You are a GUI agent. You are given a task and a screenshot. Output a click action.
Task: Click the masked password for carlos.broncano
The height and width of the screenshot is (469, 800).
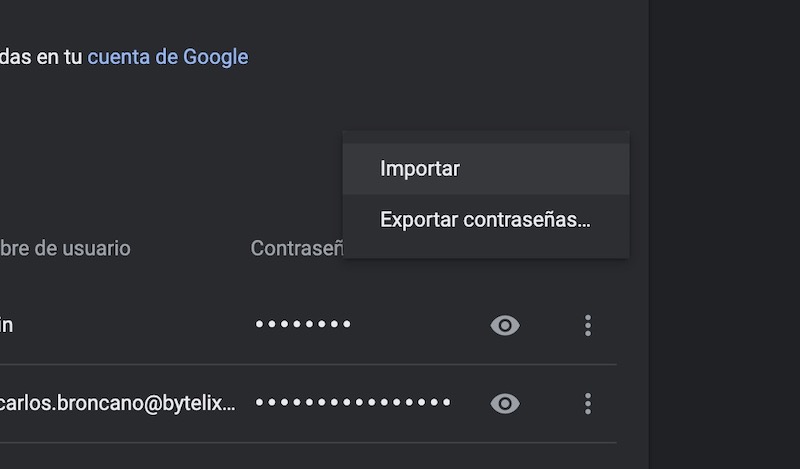click(x=353, y=403)
